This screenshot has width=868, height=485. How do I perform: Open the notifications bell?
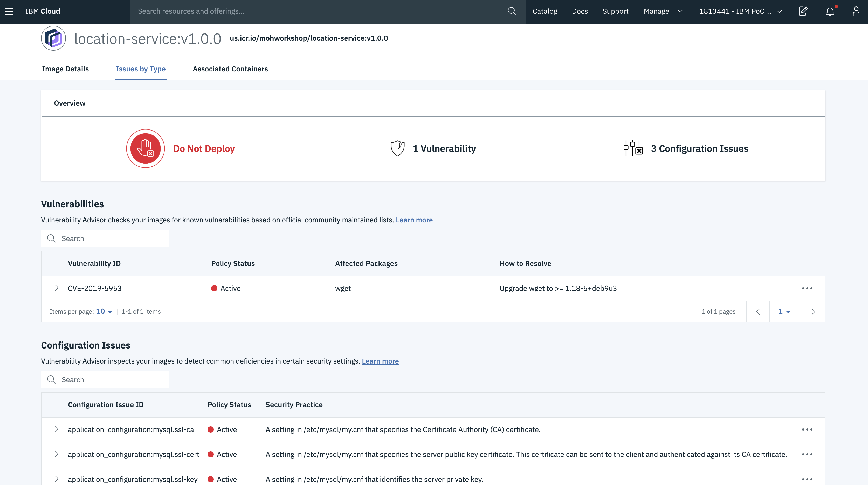(830, 11)
